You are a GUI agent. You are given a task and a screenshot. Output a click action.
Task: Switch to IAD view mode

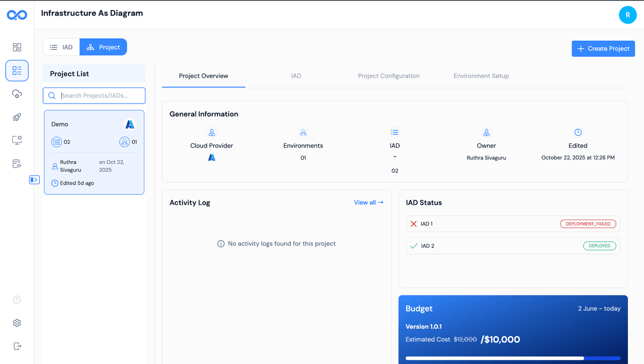[x=61, y=47]
